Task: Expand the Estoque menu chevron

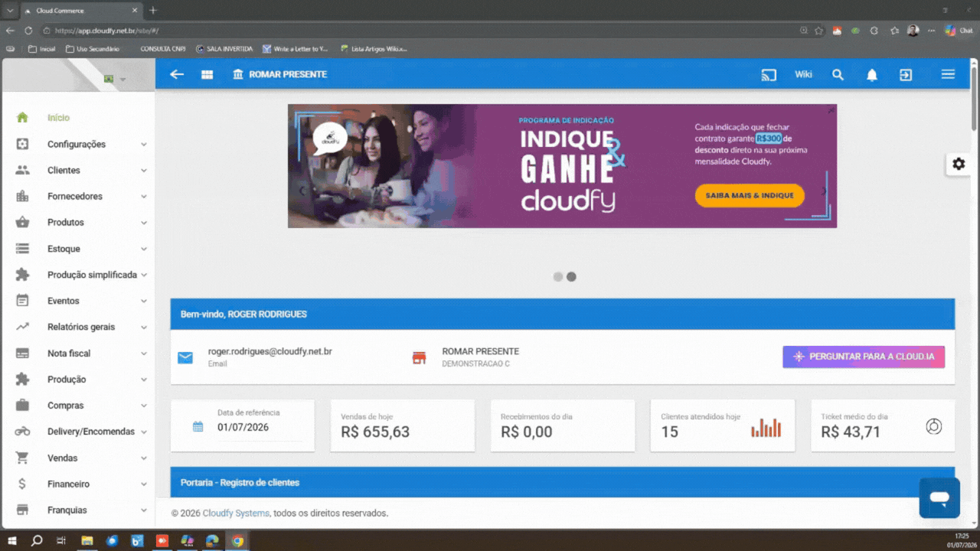Action: [144, 249]
